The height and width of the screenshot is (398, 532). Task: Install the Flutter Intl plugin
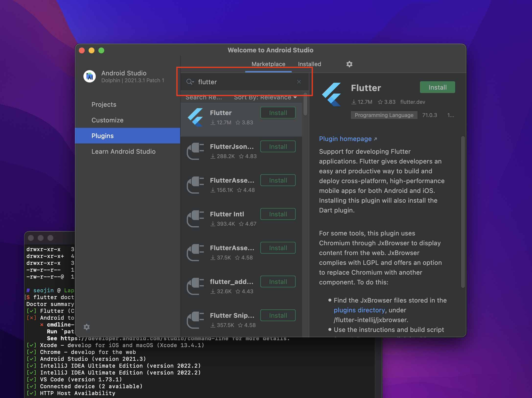(x=278, y=214)
